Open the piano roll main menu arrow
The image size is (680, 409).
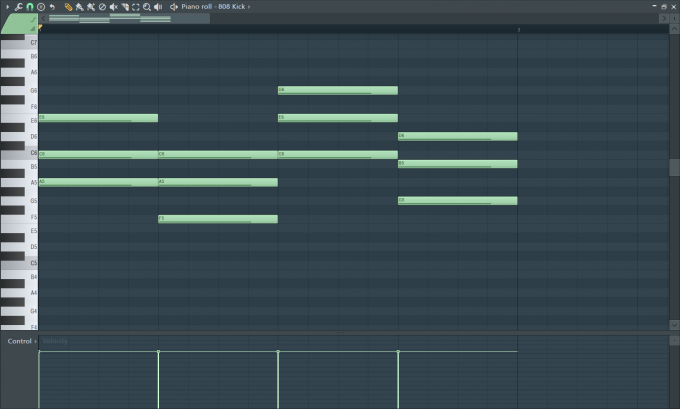[7, 7]
